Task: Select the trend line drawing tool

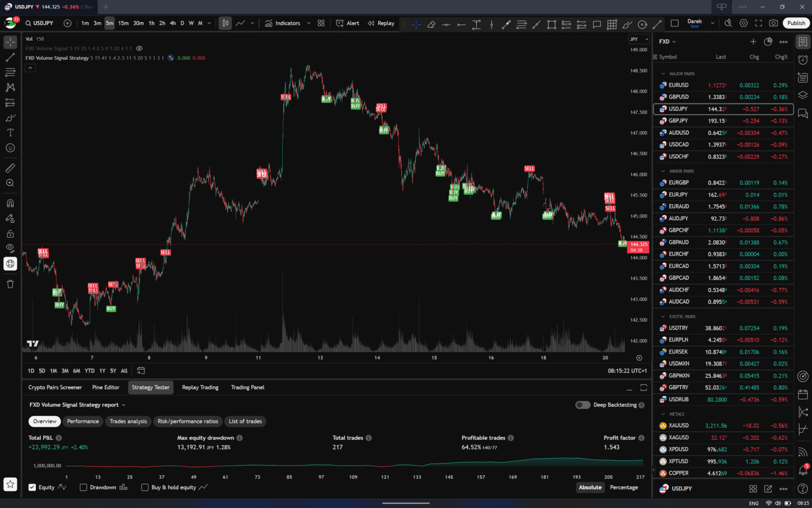Action: click(x=10, y=57)
